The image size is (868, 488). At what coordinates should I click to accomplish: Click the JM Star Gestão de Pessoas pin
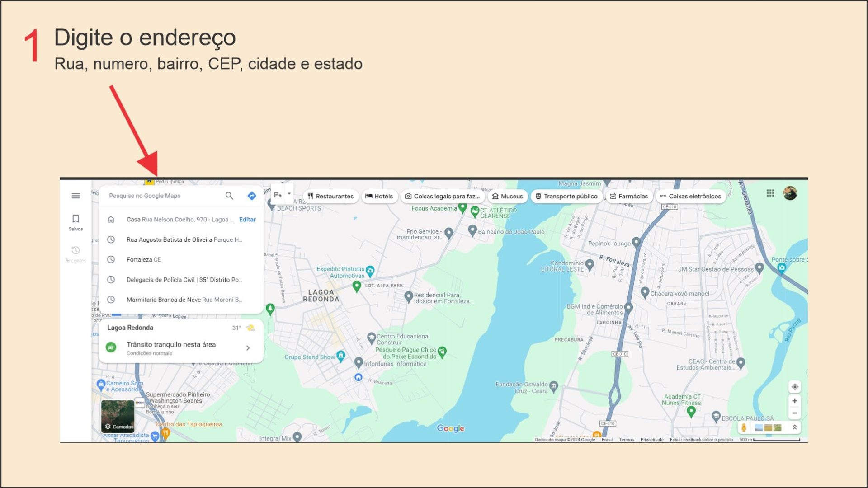(759, 268)
